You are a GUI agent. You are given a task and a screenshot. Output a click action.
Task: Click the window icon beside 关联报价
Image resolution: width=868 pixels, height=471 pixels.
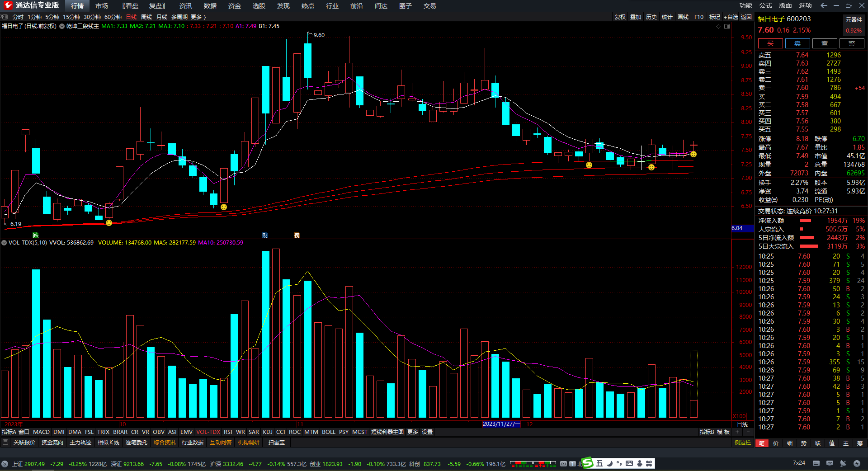[5, 442]
